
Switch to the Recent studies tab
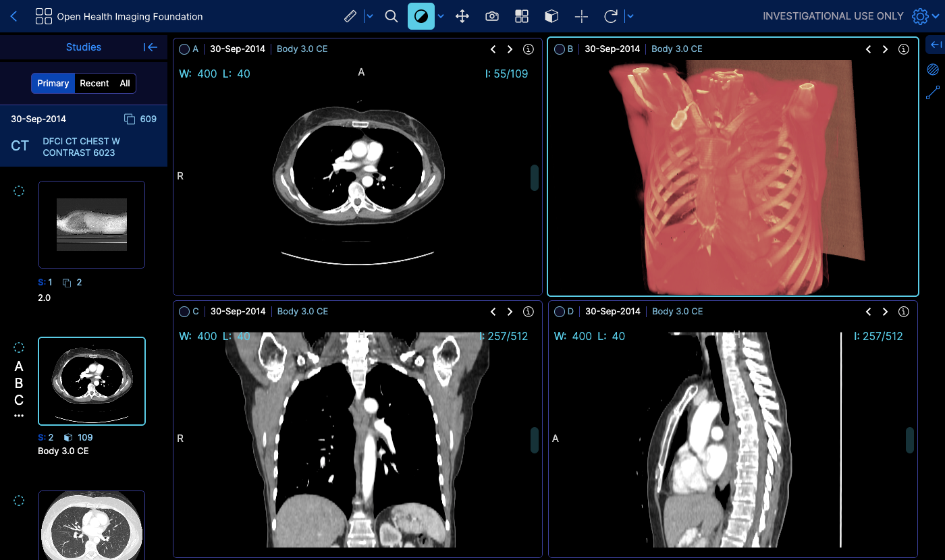94,83
